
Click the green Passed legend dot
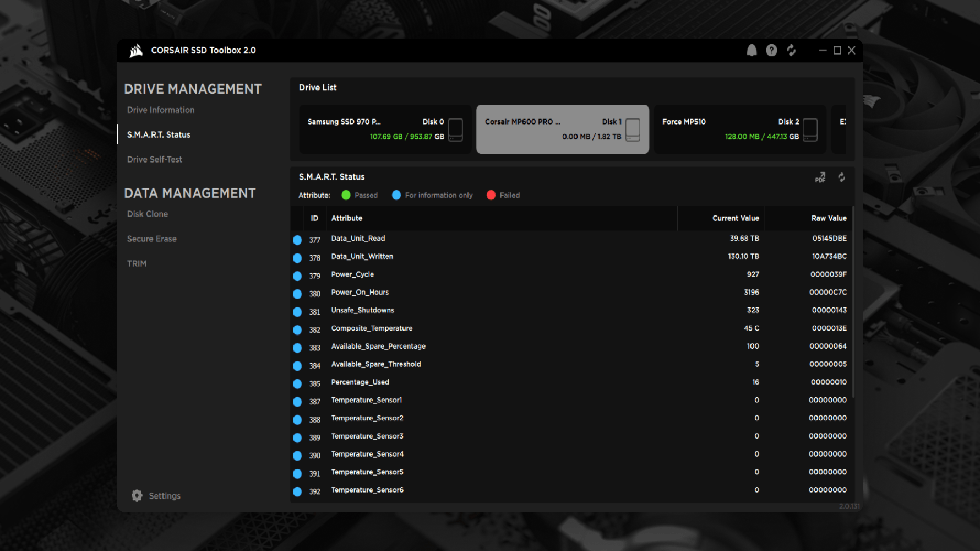coord(346,195)
